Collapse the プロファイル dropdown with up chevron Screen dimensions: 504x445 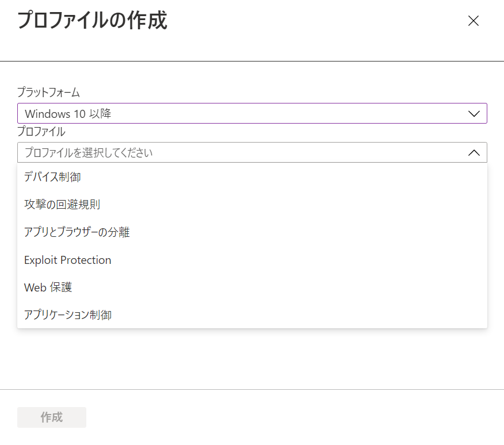coord(474,152)
